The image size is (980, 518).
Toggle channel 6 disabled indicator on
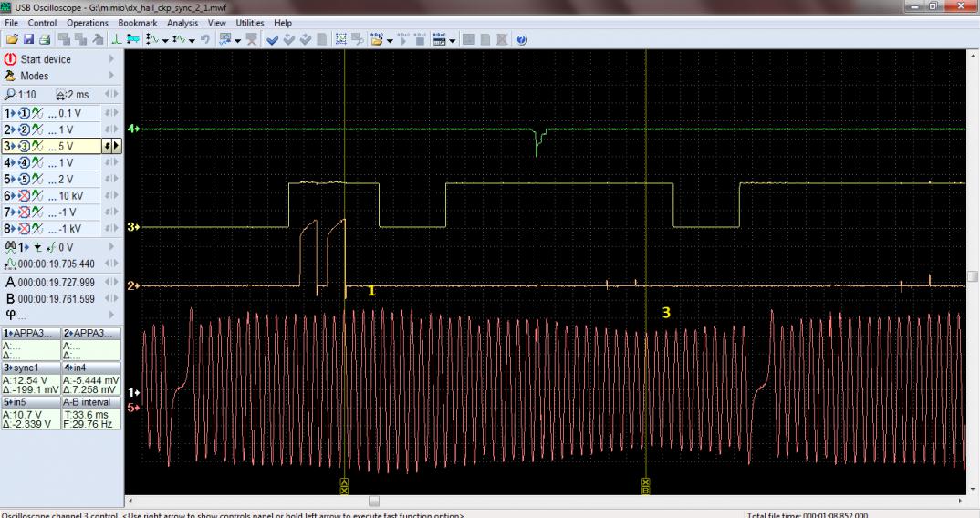pos(22,196)
